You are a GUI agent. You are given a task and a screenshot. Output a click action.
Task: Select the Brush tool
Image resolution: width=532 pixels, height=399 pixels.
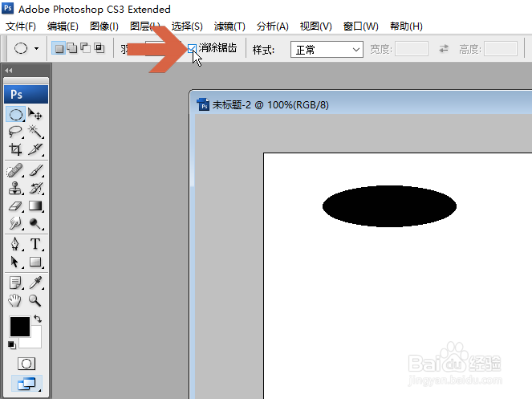click(35, 170)
